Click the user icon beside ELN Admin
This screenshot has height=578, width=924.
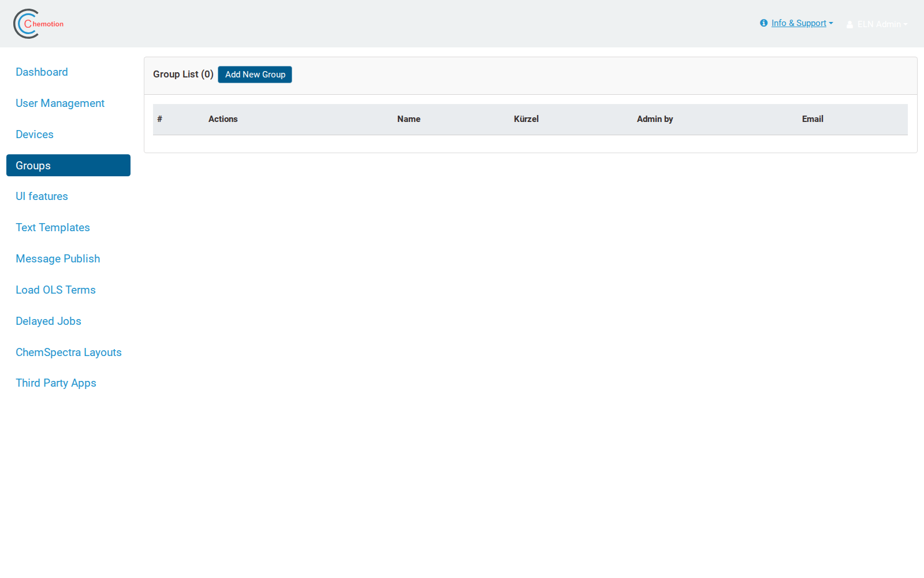tap(850, 24)
